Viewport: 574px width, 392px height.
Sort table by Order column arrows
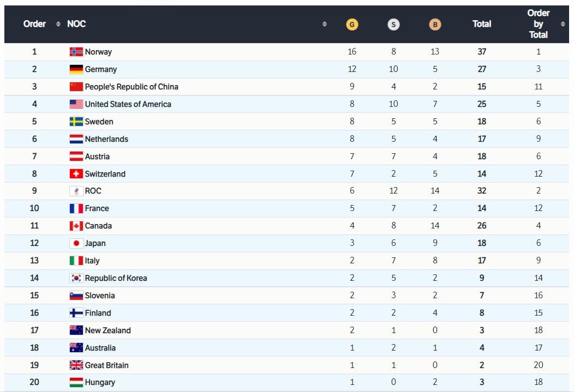pos(58,25)
